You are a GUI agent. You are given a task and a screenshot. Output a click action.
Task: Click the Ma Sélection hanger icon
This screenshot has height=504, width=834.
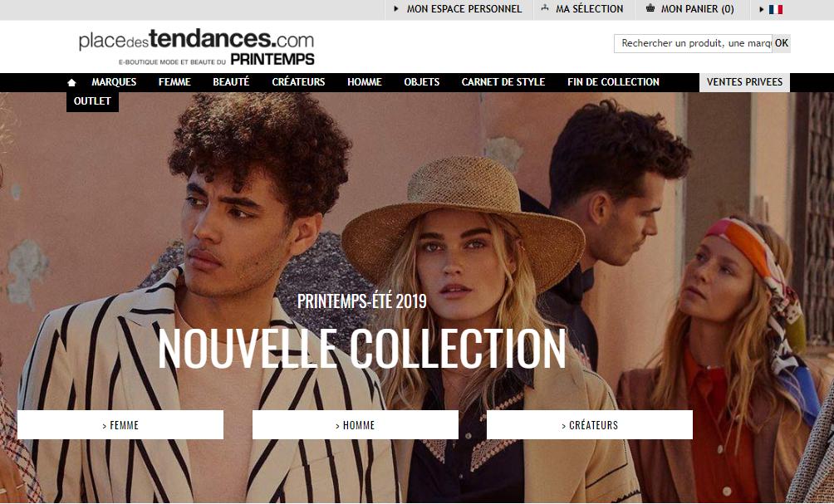[545, 8]
